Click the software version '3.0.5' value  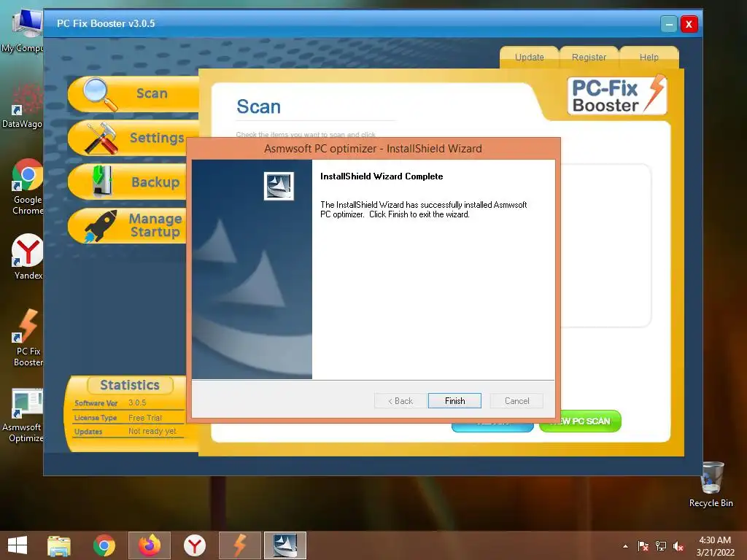137,402
